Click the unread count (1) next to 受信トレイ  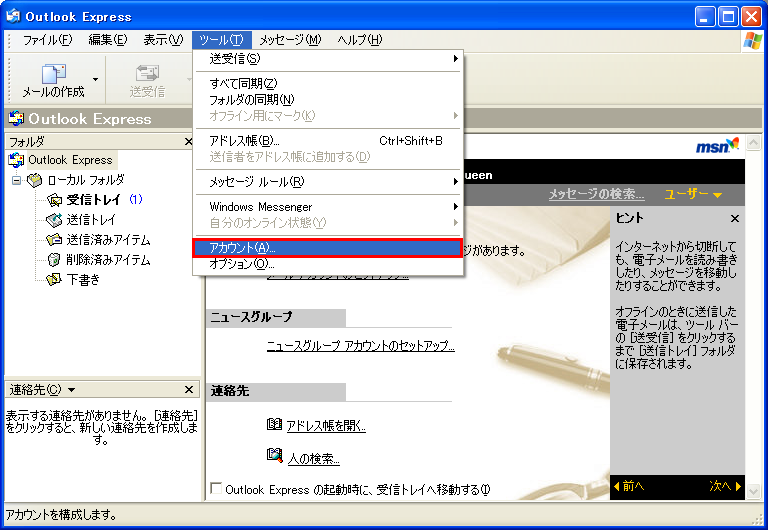(x=136, y=199)
